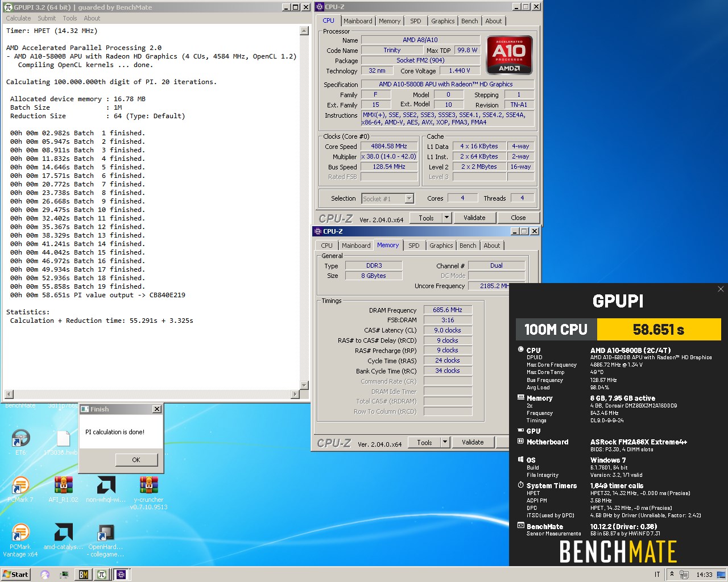Confirm OK in the Finish dialog
Screen dimensions: 728x582
tap(136, 460)
